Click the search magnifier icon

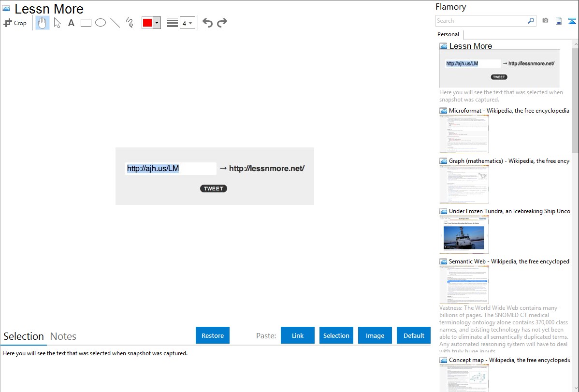click(531, 21)
